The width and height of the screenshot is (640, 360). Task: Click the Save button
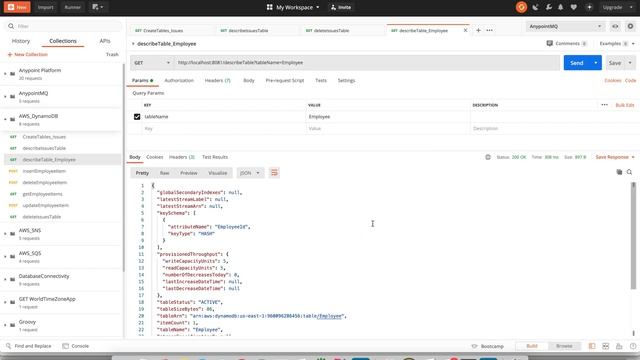pos(615,63)
